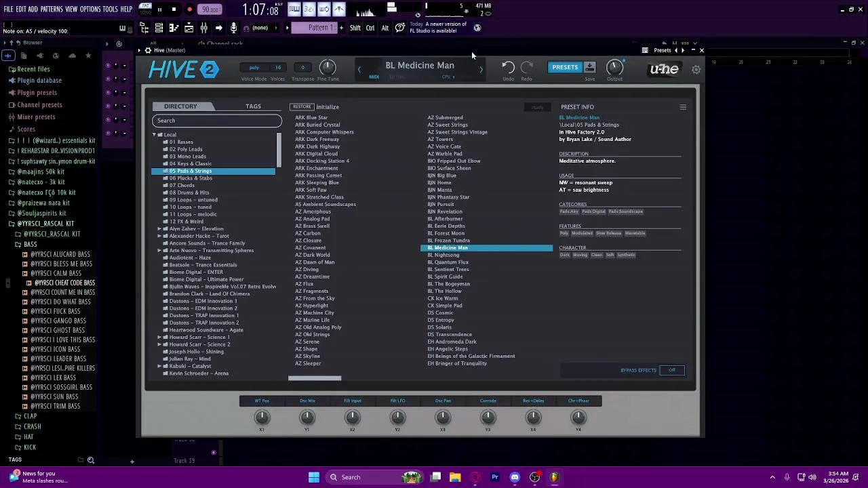Select the browser plugins speaker tab icon
The width and height of the screenshot is (868, 488).
tap(40, 56)
